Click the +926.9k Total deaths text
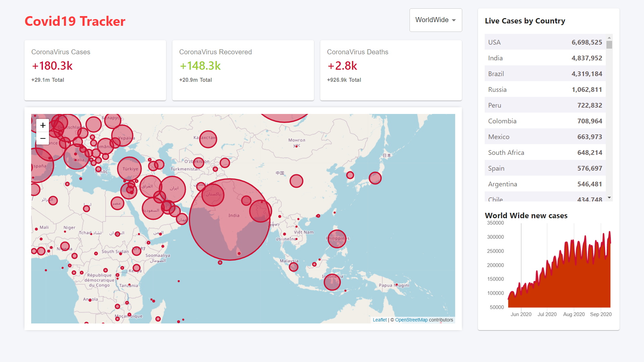Screen dimensions: 644x362 tap(344, 80)
